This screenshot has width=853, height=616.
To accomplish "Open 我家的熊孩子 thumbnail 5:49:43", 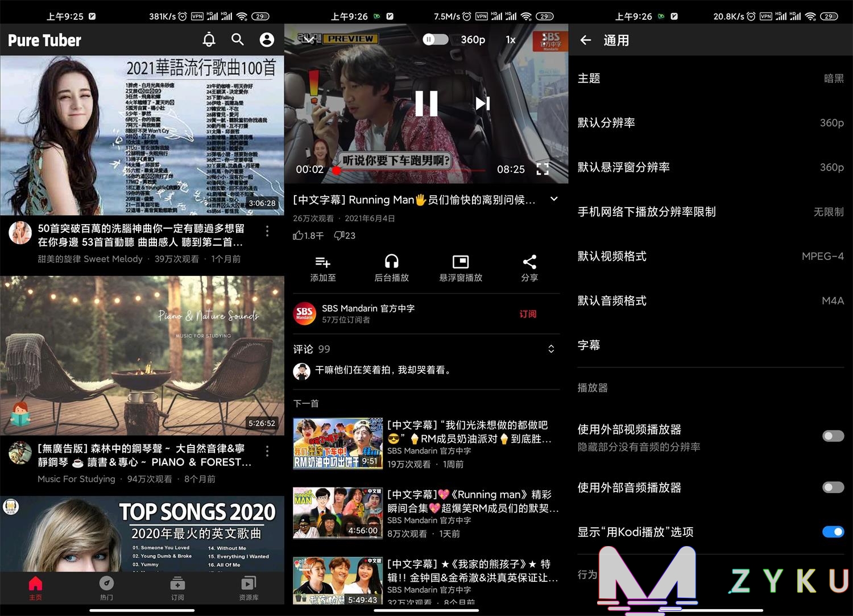I will click(x=338, y=581).
